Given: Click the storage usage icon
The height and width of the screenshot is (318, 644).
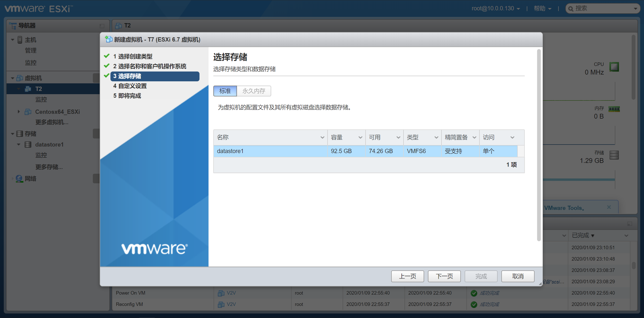Looking at the screenshot, I should pos(614,155).
